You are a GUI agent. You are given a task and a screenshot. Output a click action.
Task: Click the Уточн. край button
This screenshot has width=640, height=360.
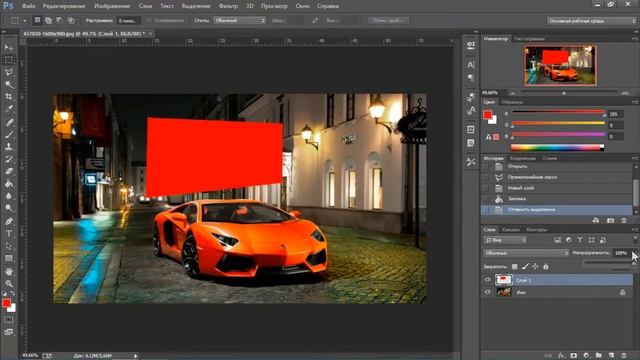coord(388,20)
